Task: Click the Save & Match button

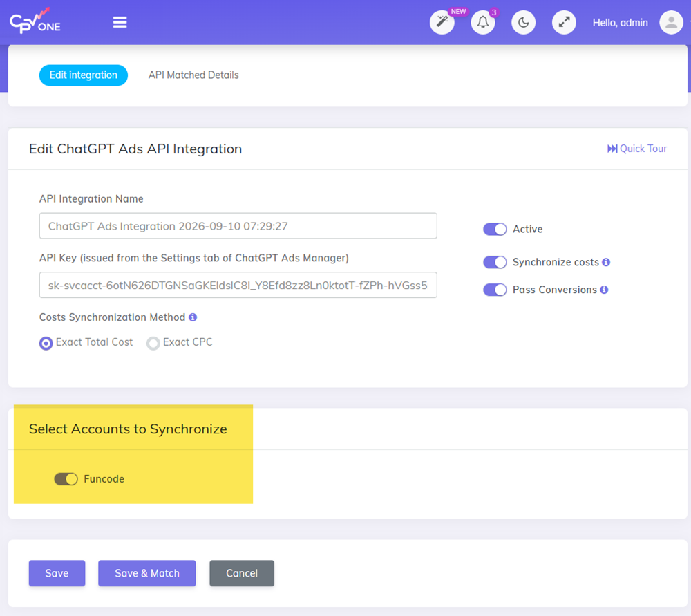Action: click(x=146, y=573)
